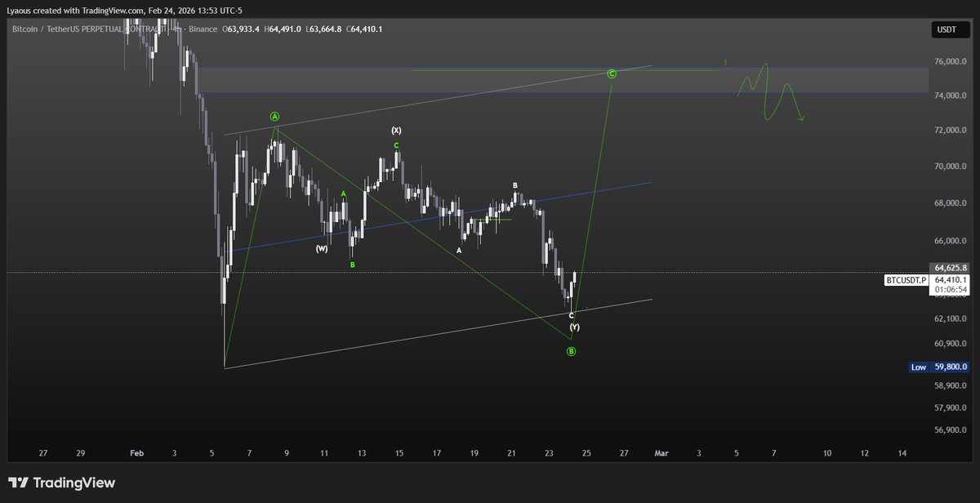Click the 56,900.0 price axis label
The image size is (980, 503).
click(x=951, y=430)
